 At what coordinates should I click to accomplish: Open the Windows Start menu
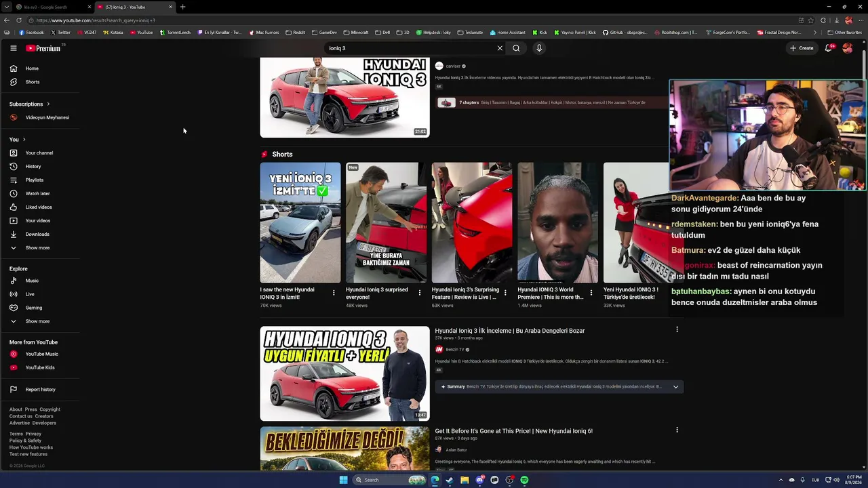point(343,480)
